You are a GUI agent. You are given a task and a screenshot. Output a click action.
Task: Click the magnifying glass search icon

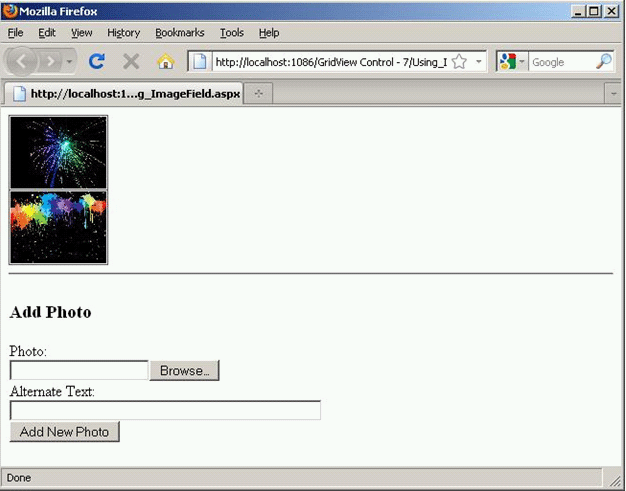coord(604,61)
